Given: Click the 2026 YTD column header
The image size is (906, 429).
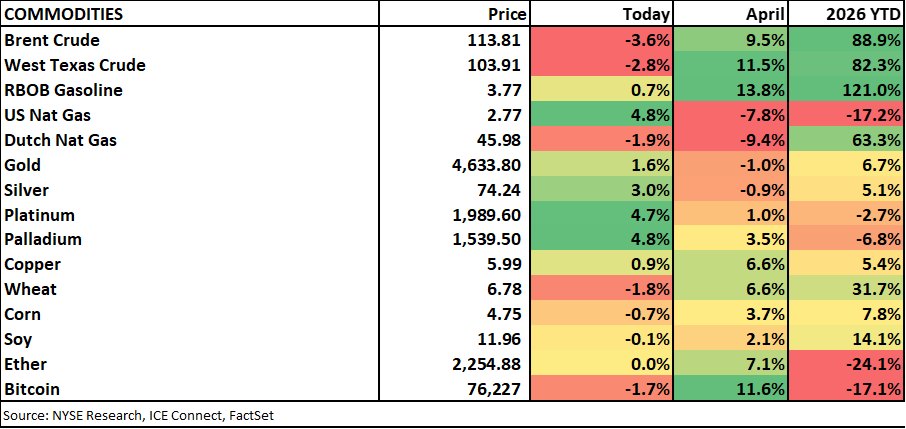Looking at the screenshot, I should pyautogui.click(x=846, y=14).
